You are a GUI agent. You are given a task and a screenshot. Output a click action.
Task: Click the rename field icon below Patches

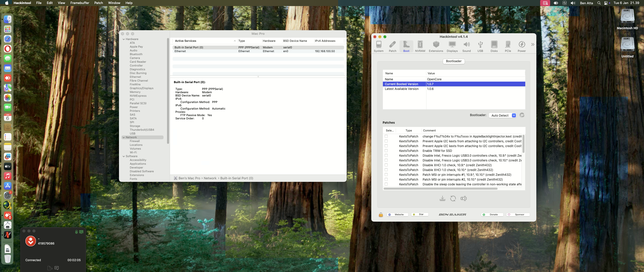pos(464,198)
